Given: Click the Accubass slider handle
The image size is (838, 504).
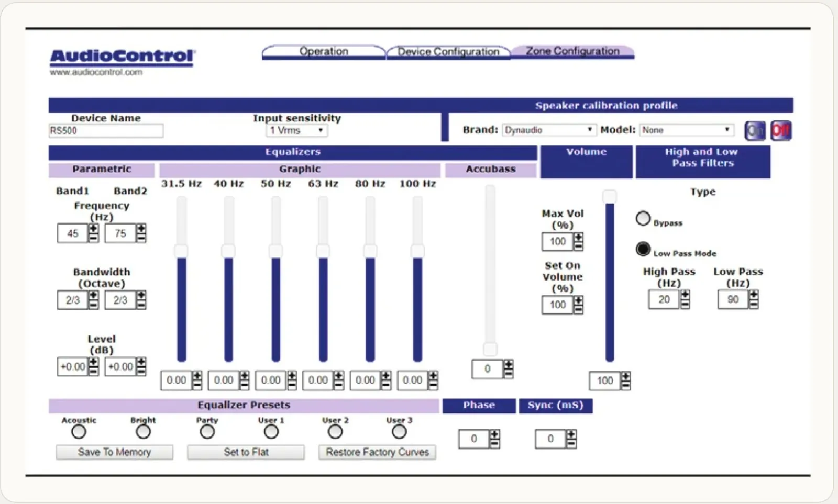Looking at the screenshot, I should tap(490, 349).
